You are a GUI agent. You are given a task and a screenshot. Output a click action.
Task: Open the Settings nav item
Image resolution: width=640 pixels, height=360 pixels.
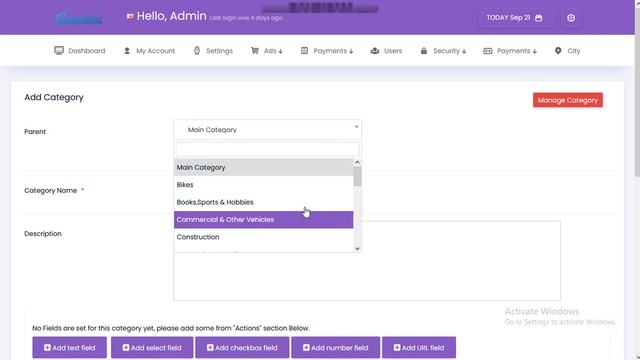point(213,51)
